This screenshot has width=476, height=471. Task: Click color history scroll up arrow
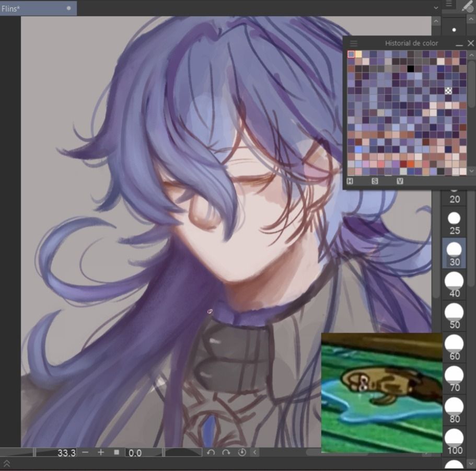coord(471,55)
